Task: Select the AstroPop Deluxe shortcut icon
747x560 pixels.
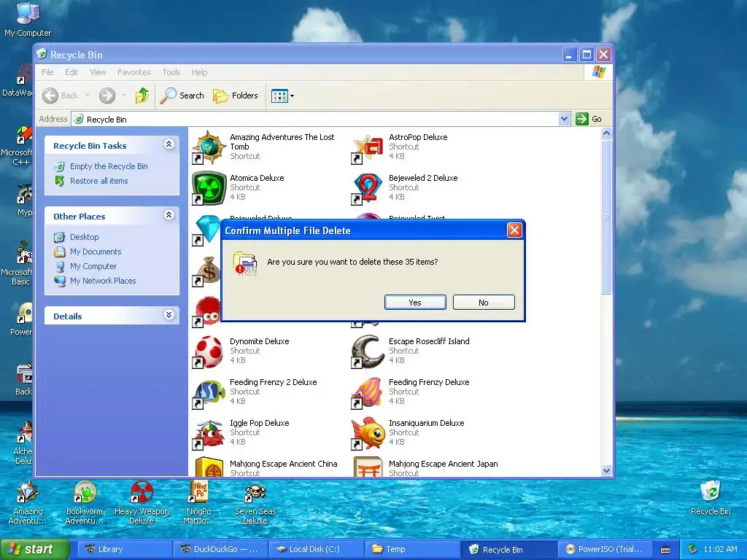Action: click(368, 147)
